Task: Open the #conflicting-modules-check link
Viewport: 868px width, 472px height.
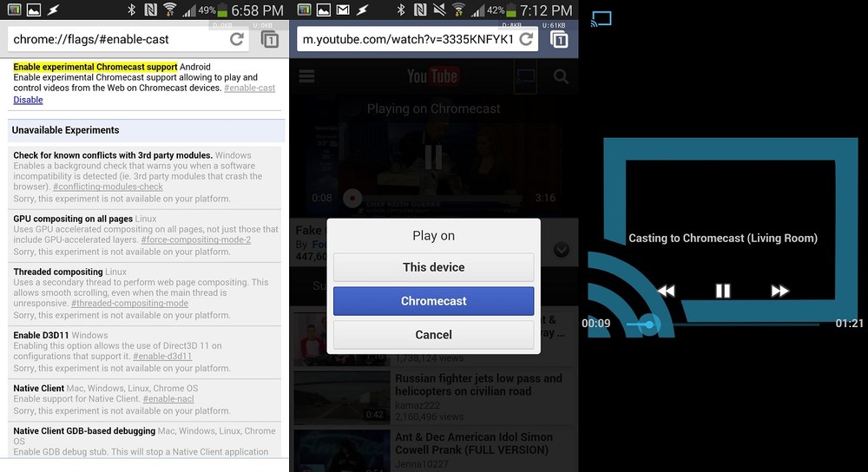Action: pos(108,187)
